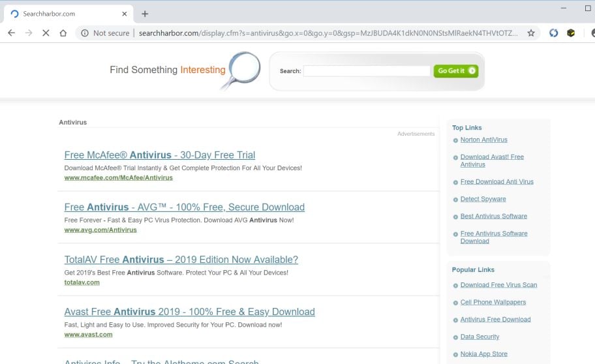
Task: Open Norton AntiVirus top link
Action: point(484,140)
